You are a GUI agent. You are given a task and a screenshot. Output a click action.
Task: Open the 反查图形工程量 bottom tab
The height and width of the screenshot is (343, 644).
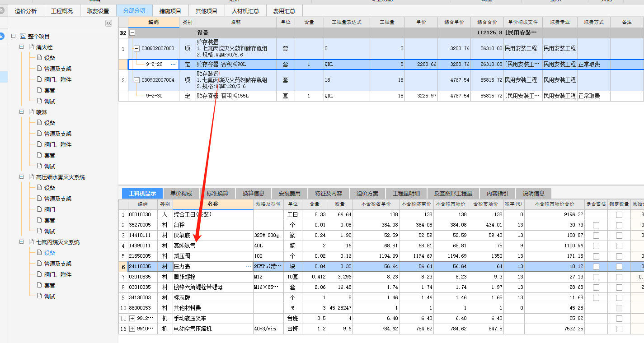[453, 193]
